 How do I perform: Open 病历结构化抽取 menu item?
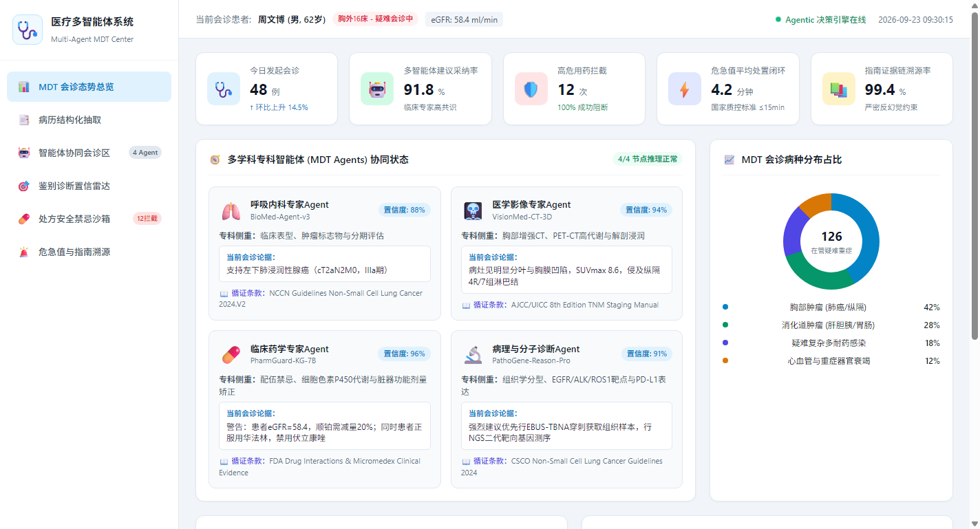[89, 120]
